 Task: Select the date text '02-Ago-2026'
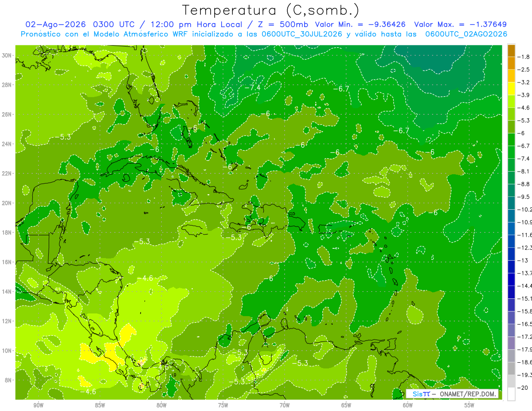(56, 24)
